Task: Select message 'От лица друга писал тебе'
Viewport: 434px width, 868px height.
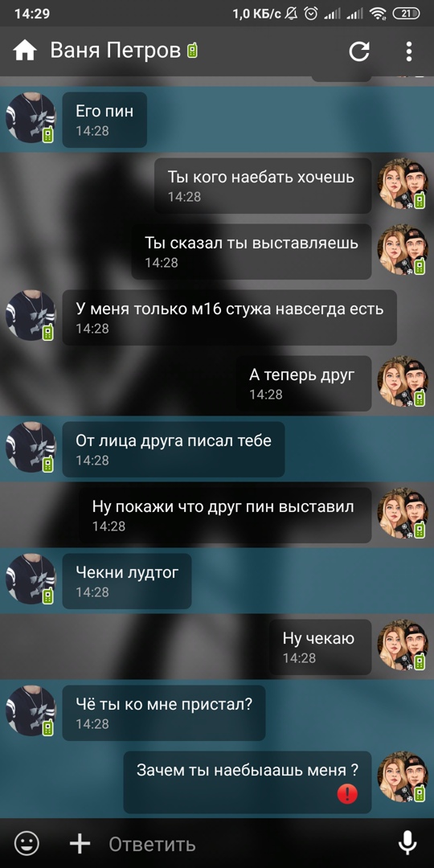Action: (174, 449)
